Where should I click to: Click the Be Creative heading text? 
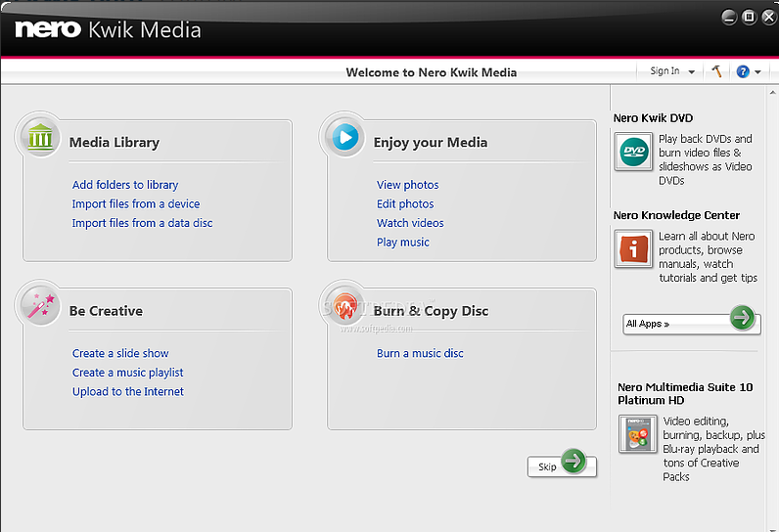click(x=106, y=311)
